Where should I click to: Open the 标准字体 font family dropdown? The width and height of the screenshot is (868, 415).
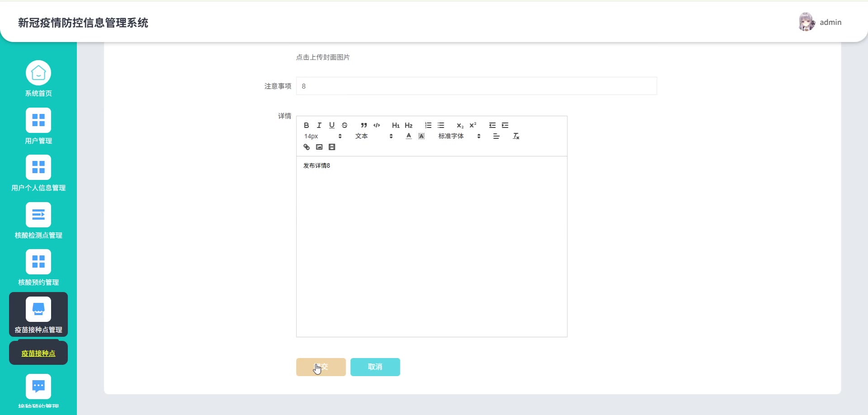(459, 136)
